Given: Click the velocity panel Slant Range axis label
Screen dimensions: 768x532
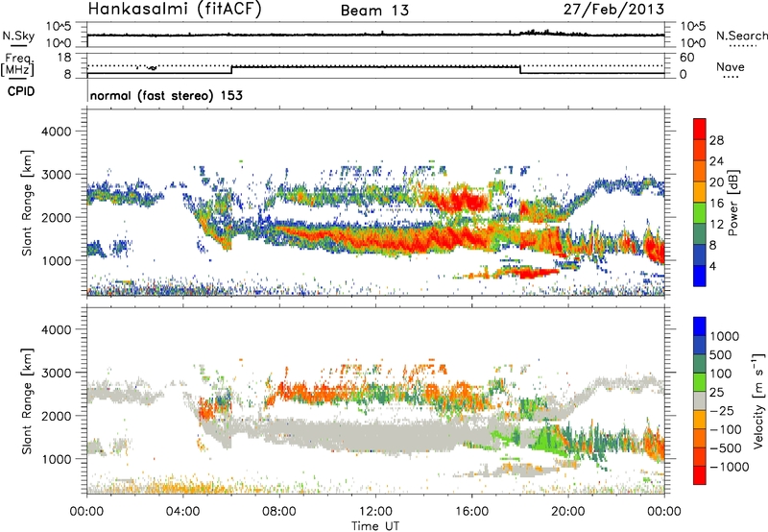Looking at the screenshot, I should [x=27, y=400].
